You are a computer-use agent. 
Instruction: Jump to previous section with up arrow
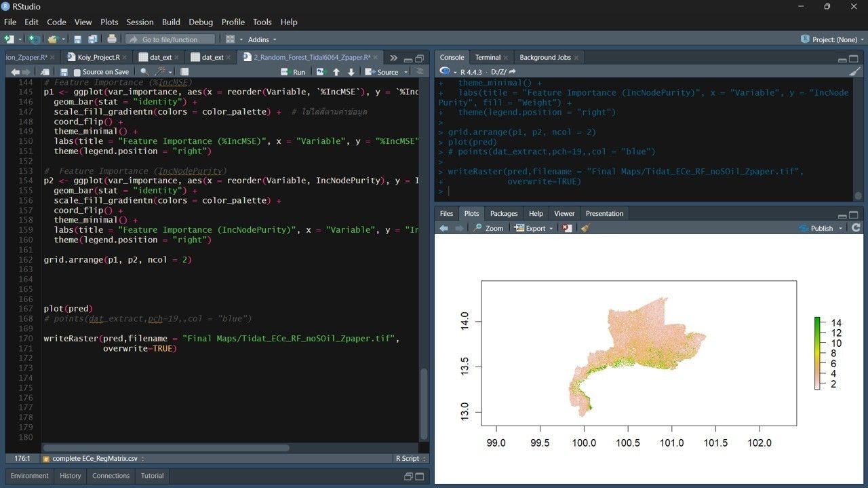coord(336,72)
